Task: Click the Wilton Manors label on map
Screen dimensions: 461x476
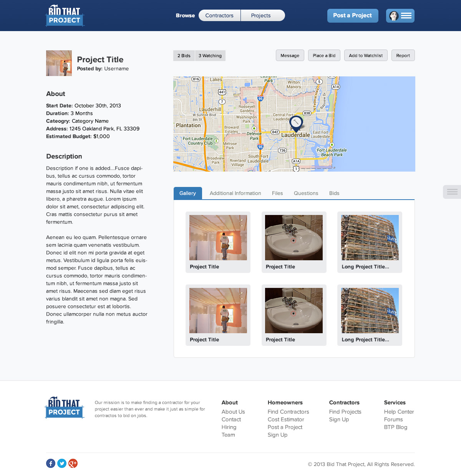Action: pos(294,84)
